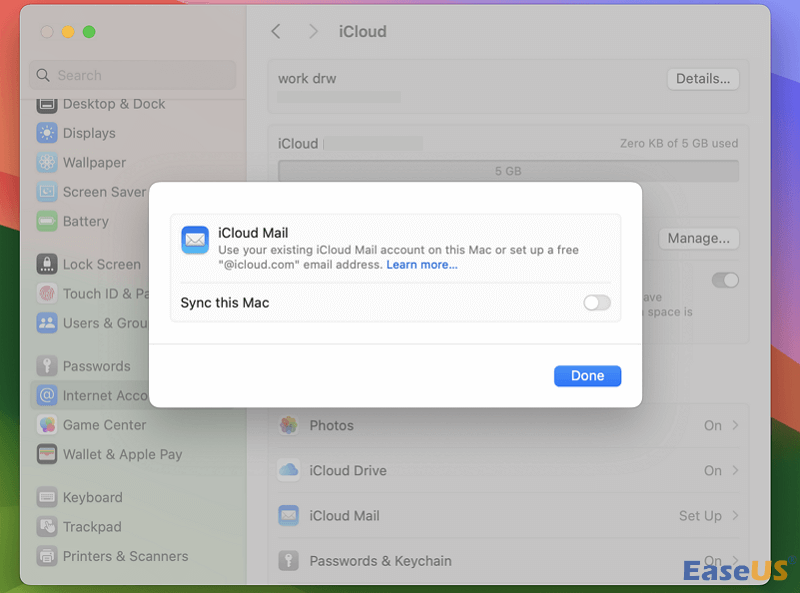
Task: Click the Trackpad icon in sidebar
Action: [x=47, y=527]
